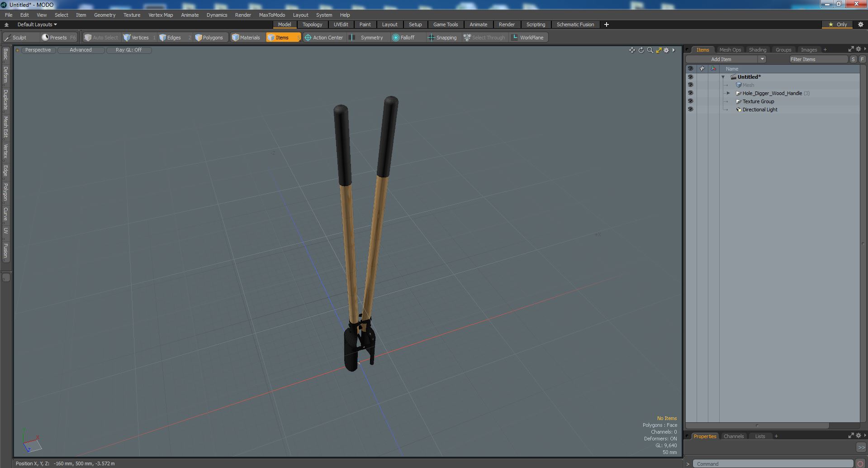
Task: Toggle visibility of Directional Light
Action: coord(690,110)
